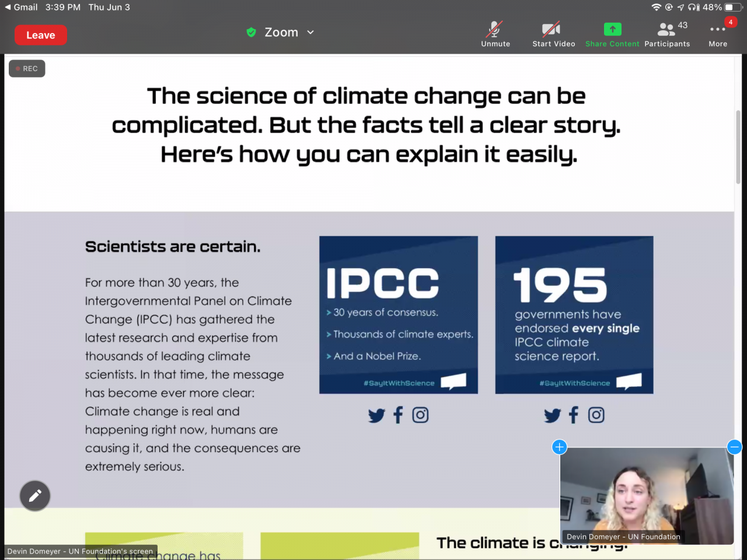
Task: Open the 195 governments image card
Action: click(574, 315)
